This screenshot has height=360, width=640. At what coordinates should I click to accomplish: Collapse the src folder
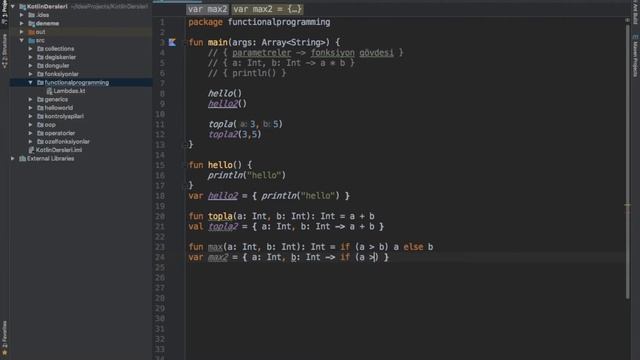pyautogui.click(x=22, y=40)
